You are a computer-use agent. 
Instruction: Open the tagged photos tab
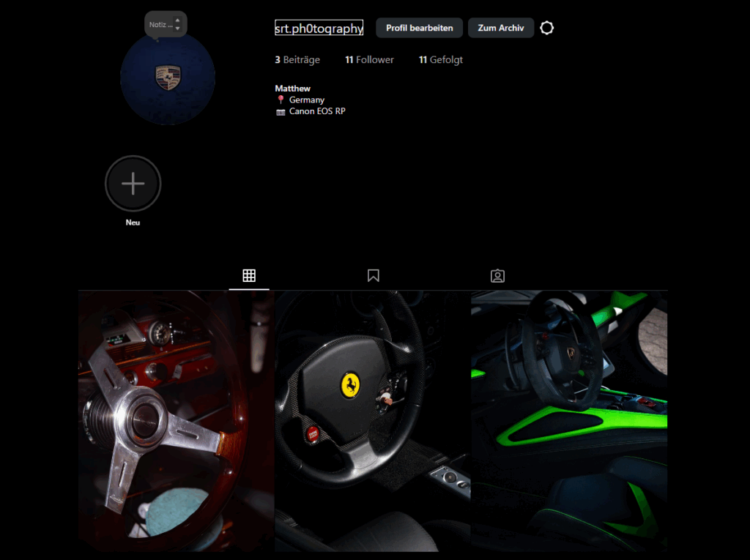497,276
